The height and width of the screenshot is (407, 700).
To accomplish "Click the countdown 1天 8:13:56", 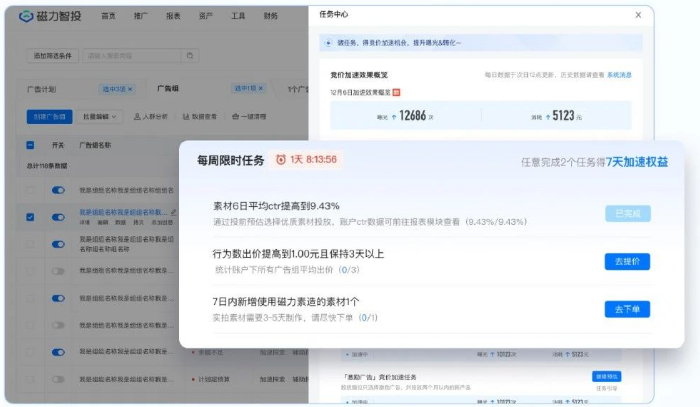I will click(313, 160).
